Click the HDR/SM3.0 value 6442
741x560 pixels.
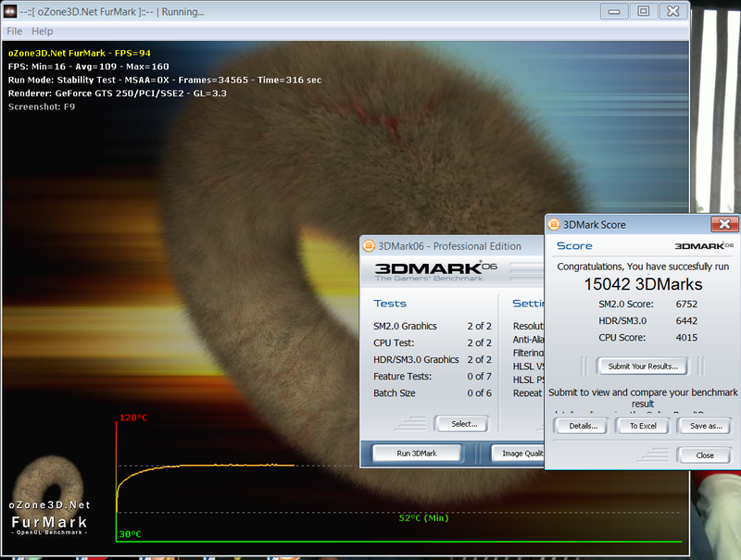click(686, 321)
